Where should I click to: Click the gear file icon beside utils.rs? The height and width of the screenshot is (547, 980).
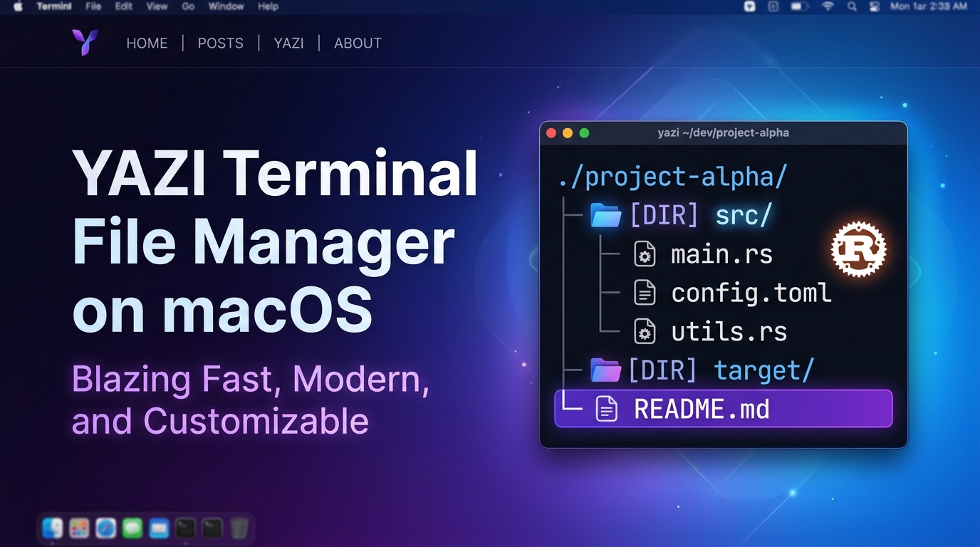pyautogui.click(x=645, y=332)
